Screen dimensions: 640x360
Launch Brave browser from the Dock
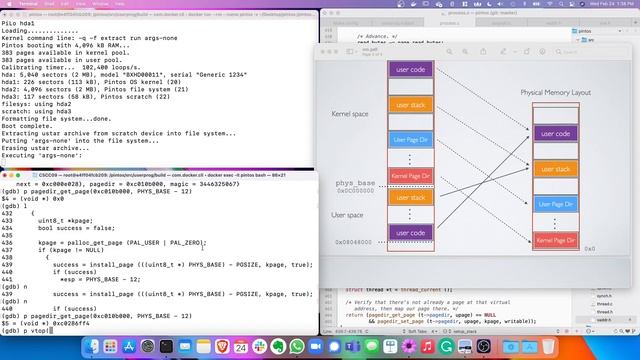point(222,347)
